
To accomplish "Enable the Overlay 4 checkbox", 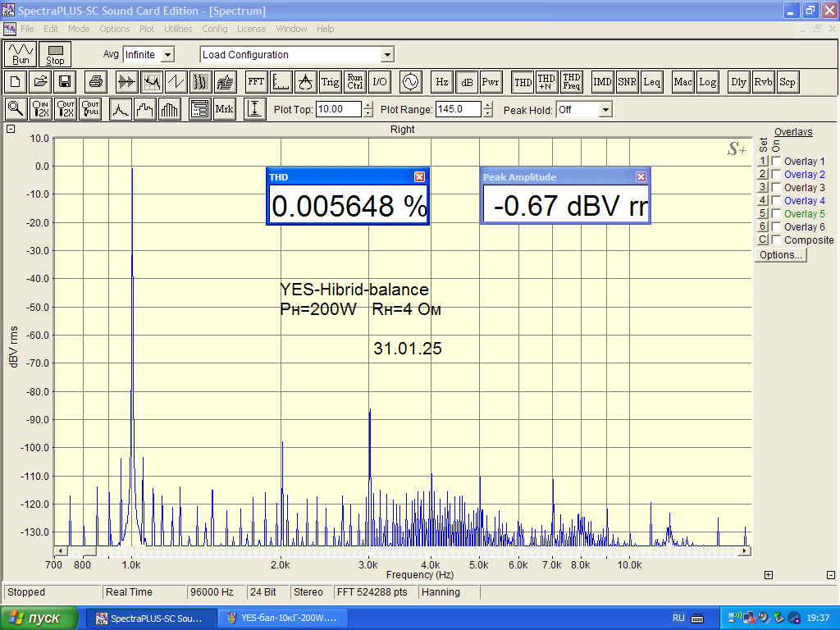I will [776, 200].
